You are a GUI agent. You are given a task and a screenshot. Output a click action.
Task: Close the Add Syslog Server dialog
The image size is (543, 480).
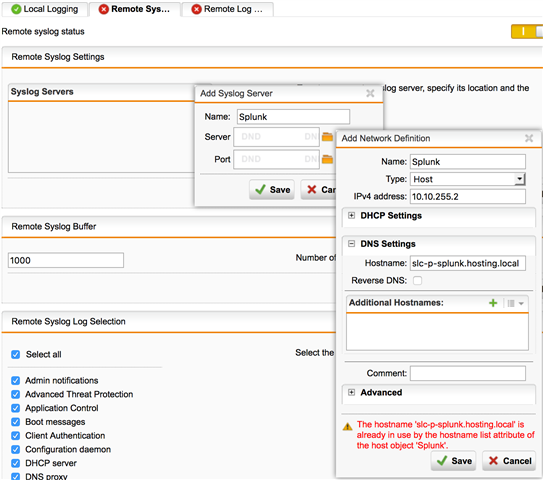[x=370, y=93]
